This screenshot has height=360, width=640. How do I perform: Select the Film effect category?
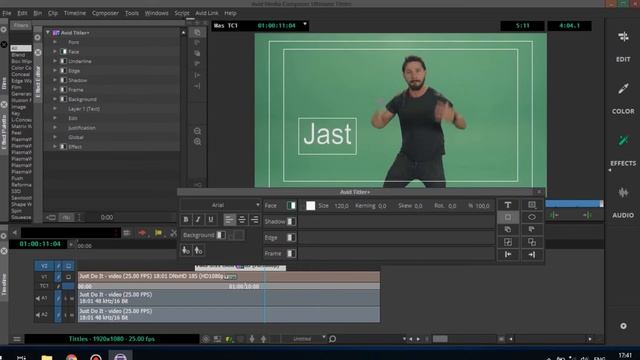[16, 87]
